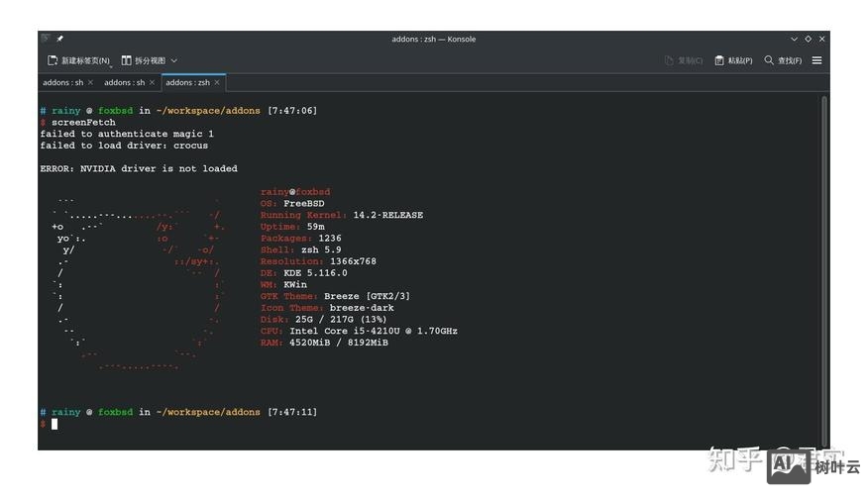This screenshot has width=868, height=495.
Task: Switch to the first addons : sh tab
Action: (x=62, y=83)
